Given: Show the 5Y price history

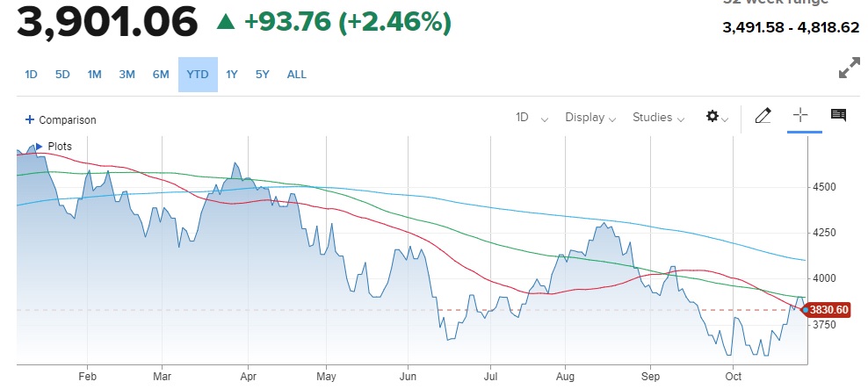Looking at the screenshot, I should click(x=263, y=75).
